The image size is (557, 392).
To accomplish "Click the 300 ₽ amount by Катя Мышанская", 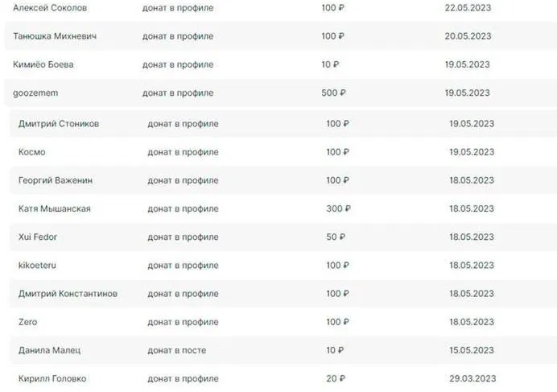I will pos(339,208).
